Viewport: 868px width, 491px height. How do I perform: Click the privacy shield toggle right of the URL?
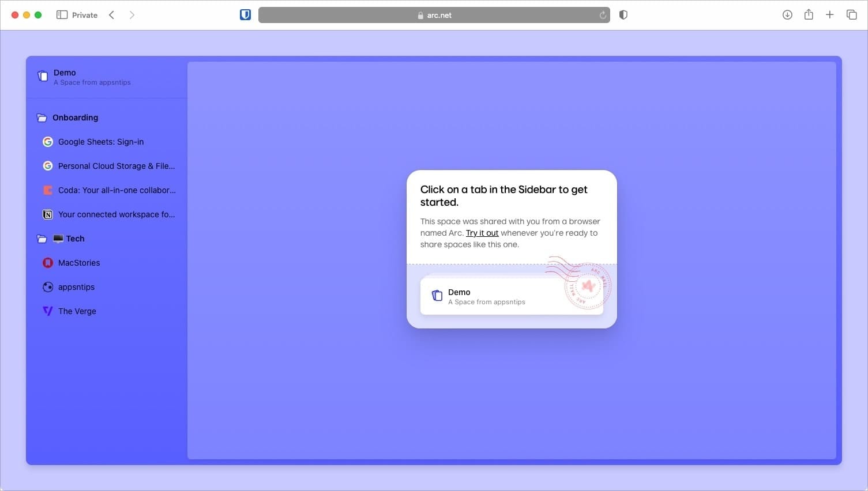click(623, 14)
